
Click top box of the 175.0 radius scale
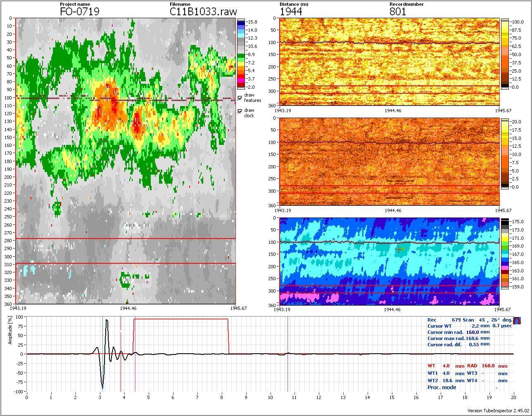point(505,220)
